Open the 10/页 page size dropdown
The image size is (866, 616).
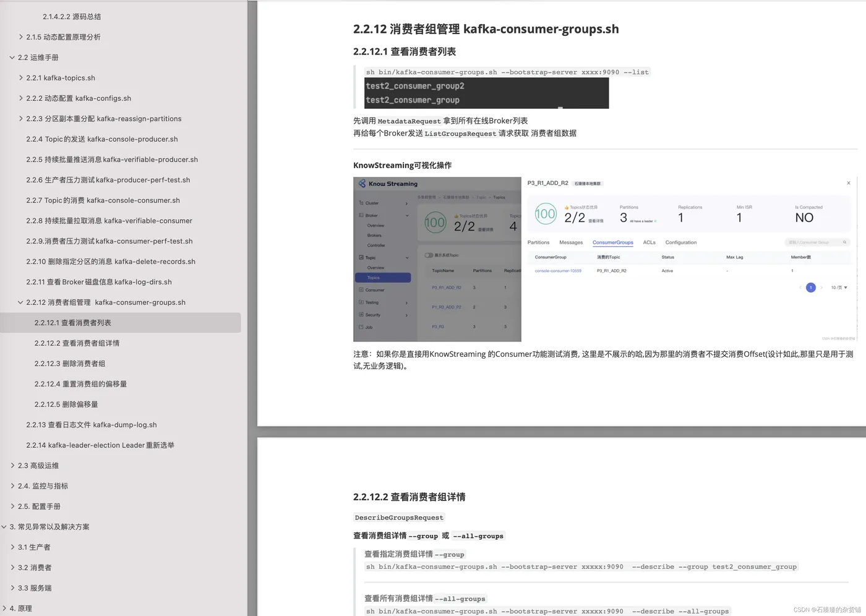point(839,288)
